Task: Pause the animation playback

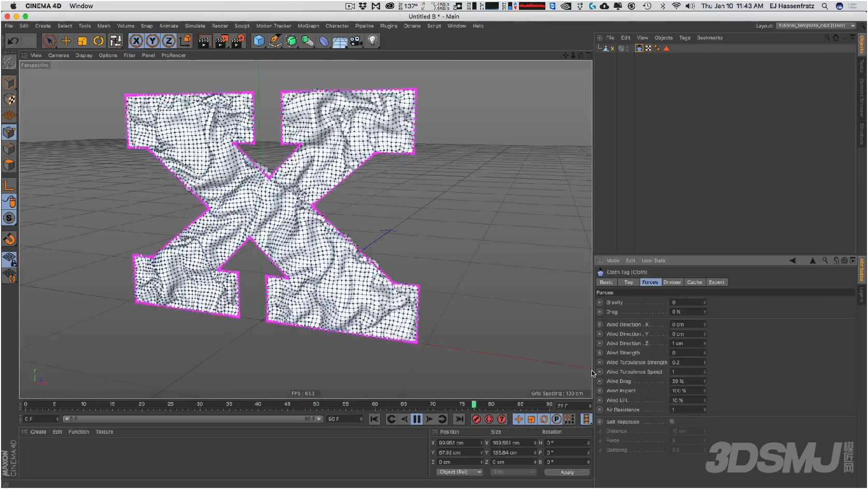Action: (x=416, y=419)
